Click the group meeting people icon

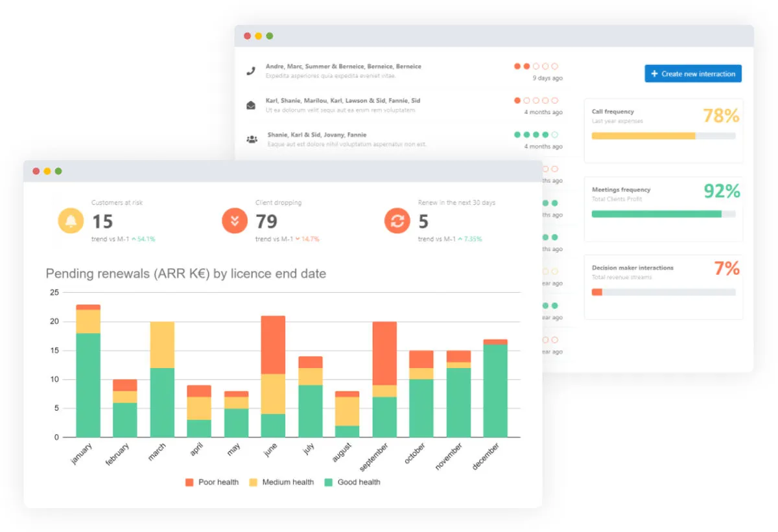point(252,139)
